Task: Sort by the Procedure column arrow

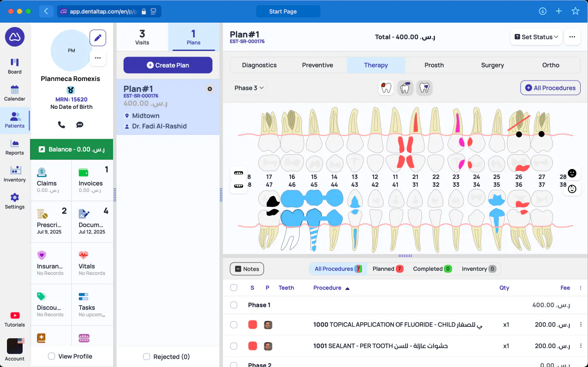Action: tap(347, 288)
